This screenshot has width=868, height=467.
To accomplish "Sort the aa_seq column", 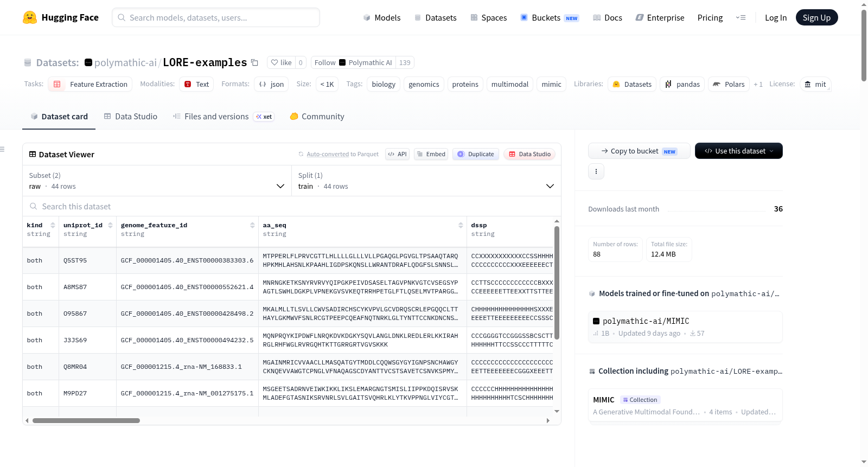I will tap(461, 225).
